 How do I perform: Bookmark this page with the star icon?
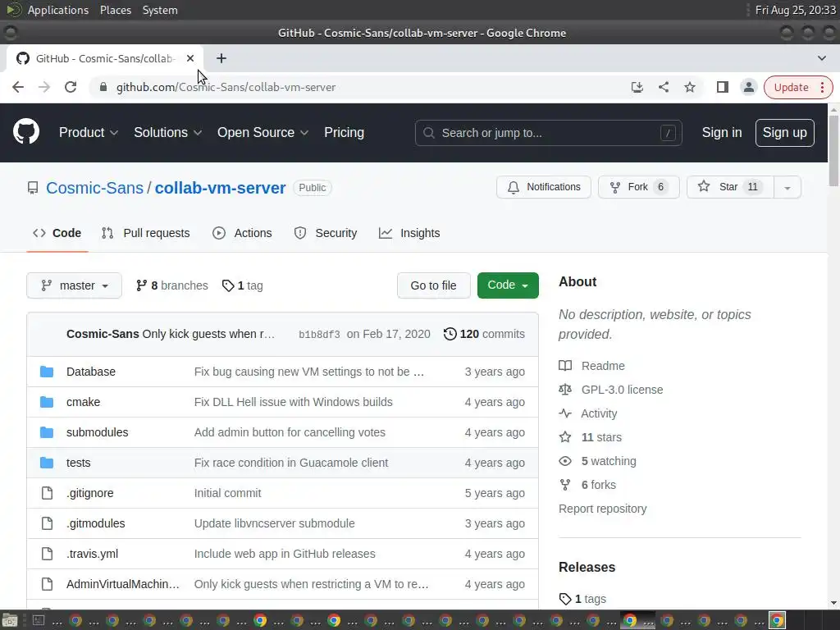689,87
